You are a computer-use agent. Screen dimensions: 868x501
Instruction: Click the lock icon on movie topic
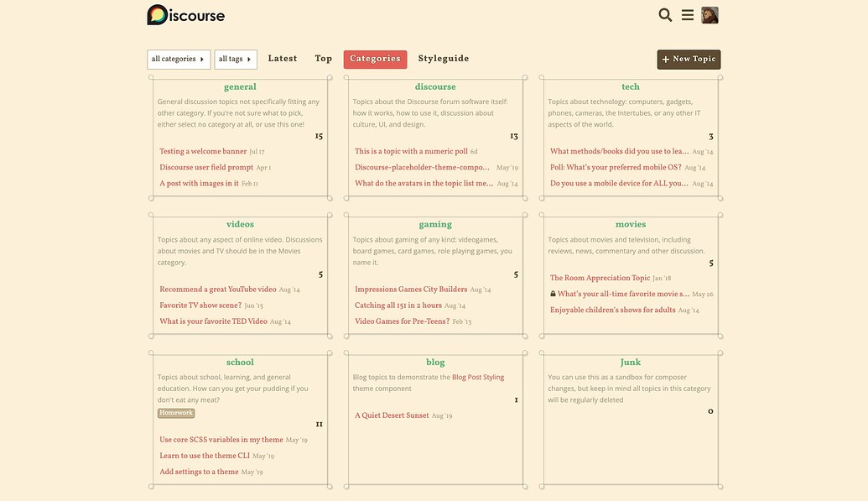pyautogui.click(x=553, y=295)
